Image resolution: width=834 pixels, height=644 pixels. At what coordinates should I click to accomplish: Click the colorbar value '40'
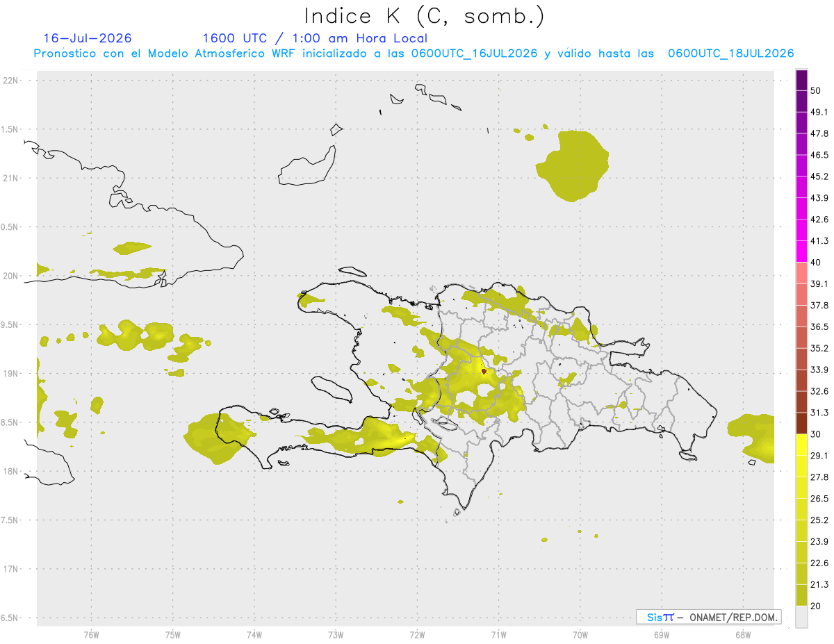pos(816,263)
